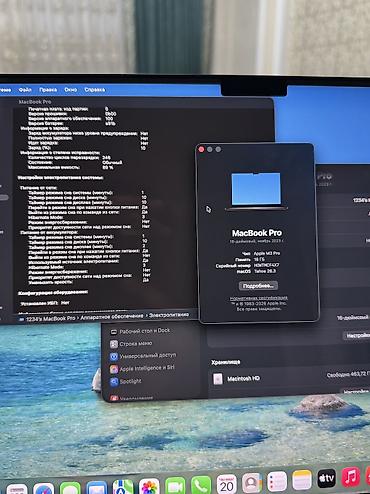Open Photos from the Dock

click(x=149, y=486)
